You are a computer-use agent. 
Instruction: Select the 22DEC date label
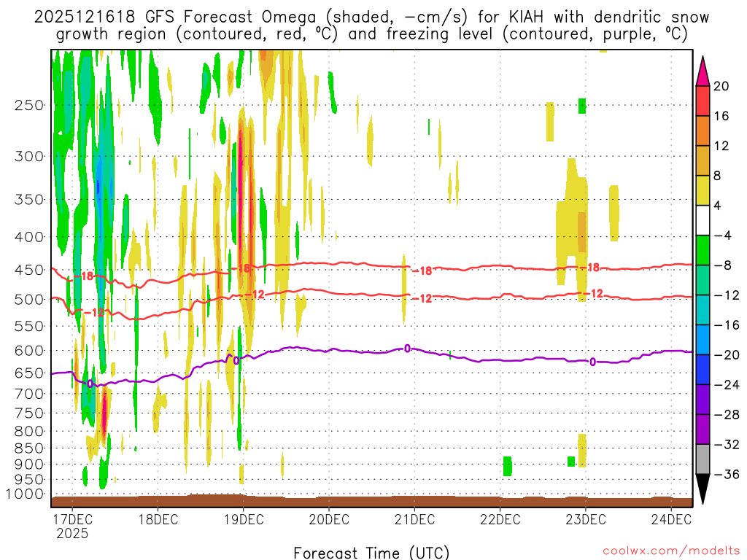500,519
